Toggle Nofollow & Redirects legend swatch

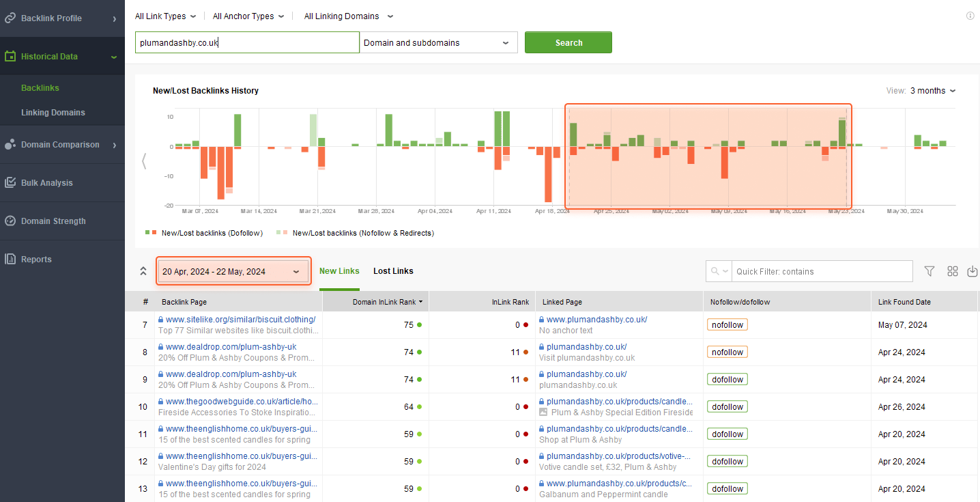pos(282,233)
